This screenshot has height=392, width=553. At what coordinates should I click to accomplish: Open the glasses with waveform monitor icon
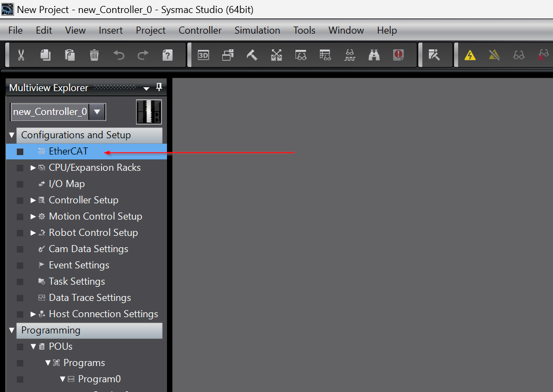pos(350,55)
